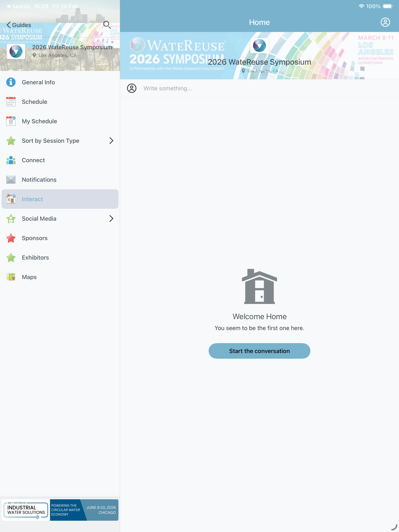Viewport: 399px width, 532px height.
Task: Go back to Guides
Action: [19, 25]
